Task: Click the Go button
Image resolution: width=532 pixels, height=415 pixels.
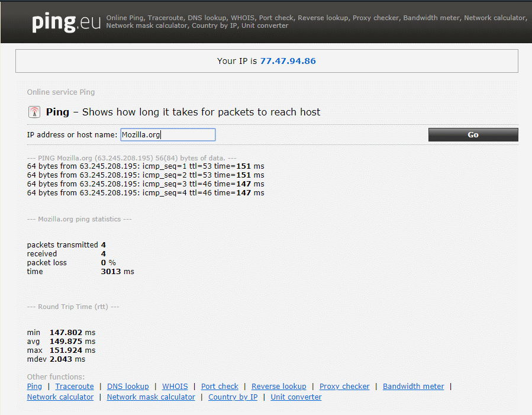Action: pos(473,135)
